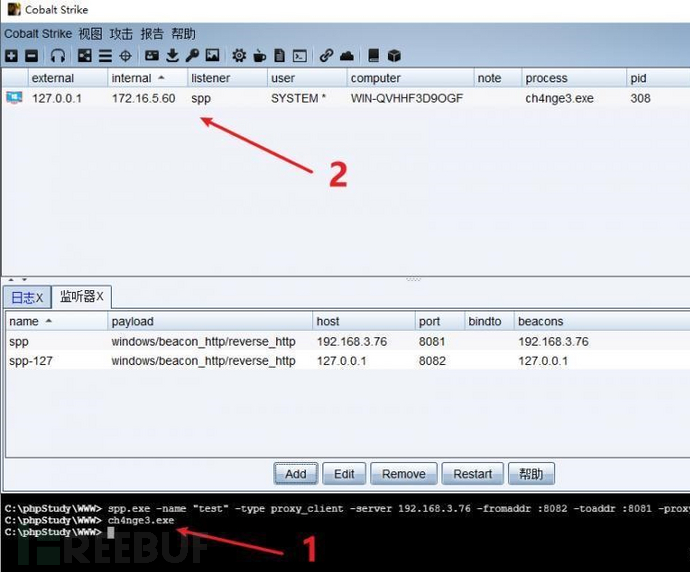
Task: Sort sessions by note column
Action: coord(498,78)
